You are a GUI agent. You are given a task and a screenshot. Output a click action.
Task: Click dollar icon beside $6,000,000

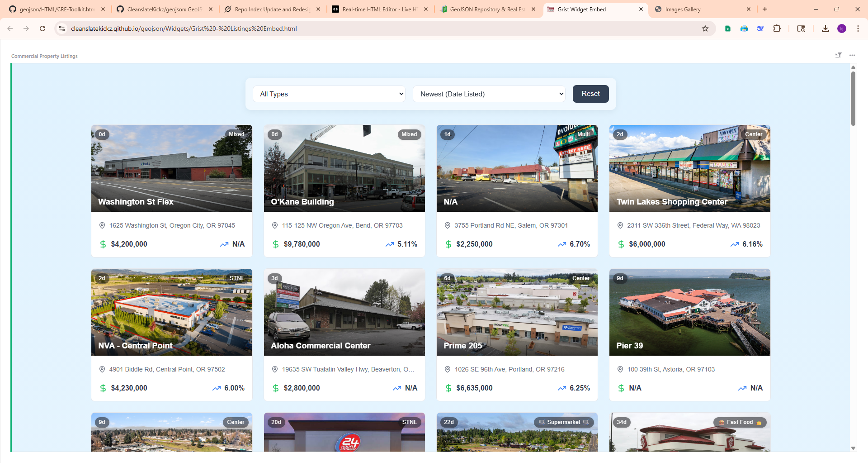tap(621, 244)
